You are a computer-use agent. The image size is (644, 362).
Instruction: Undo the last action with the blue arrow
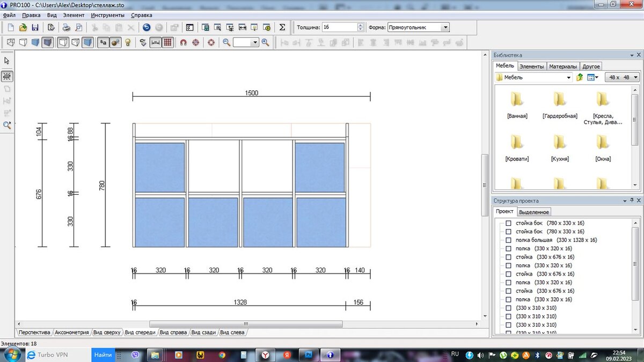click(x=147, y=27)
